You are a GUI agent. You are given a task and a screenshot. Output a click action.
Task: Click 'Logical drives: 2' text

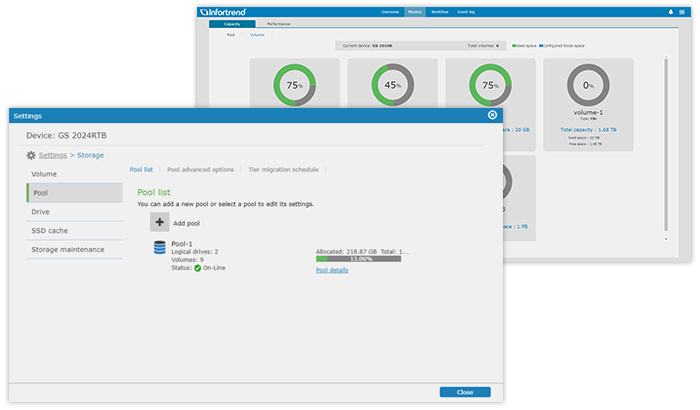195,251
